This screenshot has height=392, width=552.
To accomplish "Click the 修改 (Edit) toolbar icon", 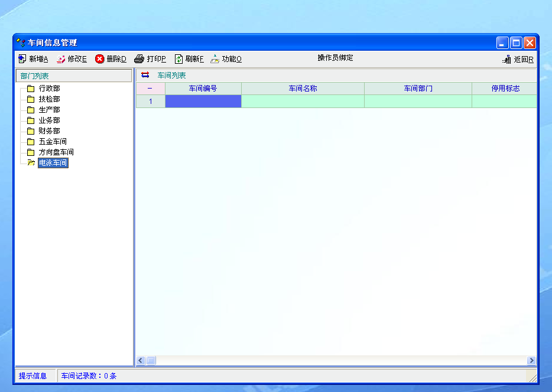I will coord(61,59).
